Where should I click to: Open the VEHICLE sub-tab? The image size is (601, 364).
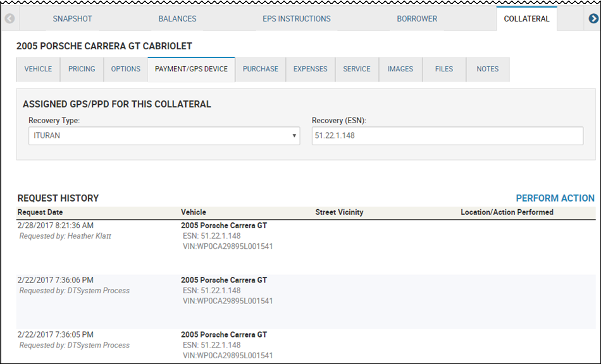(x=38, y=70)
